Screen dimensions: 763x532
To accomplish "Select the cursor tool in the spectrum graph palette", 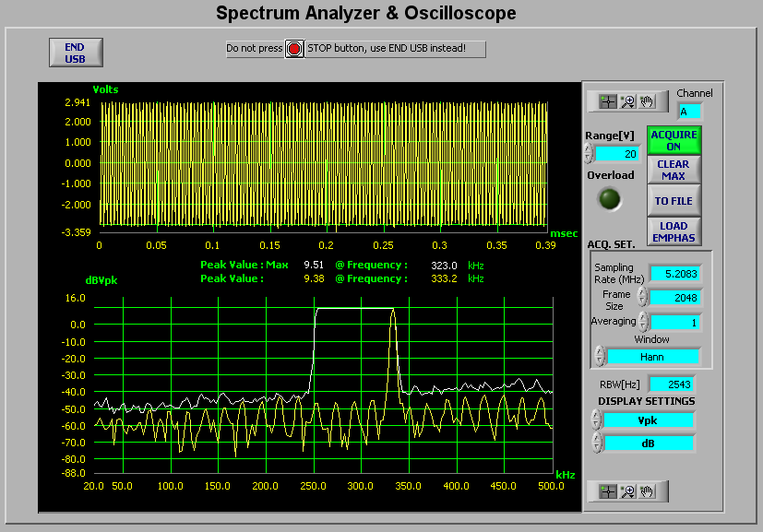I will tap(607, 491).
